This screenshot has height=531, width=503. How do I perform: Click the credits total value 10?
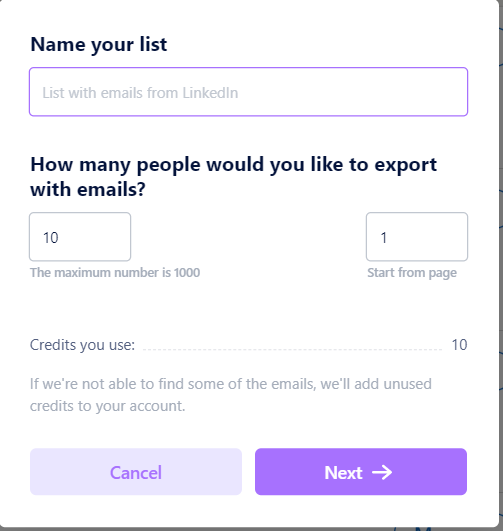(459, 345)
